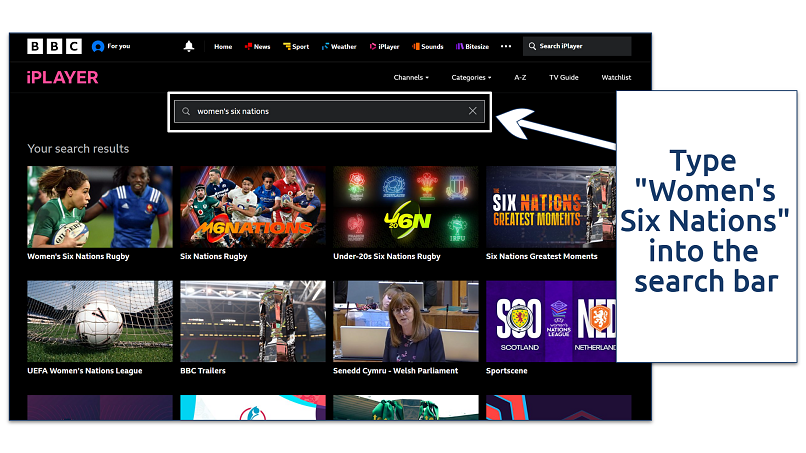
Task: Open the BBC Trailers thumbnail
Action: pyautogui.click(x=253, y=321)
